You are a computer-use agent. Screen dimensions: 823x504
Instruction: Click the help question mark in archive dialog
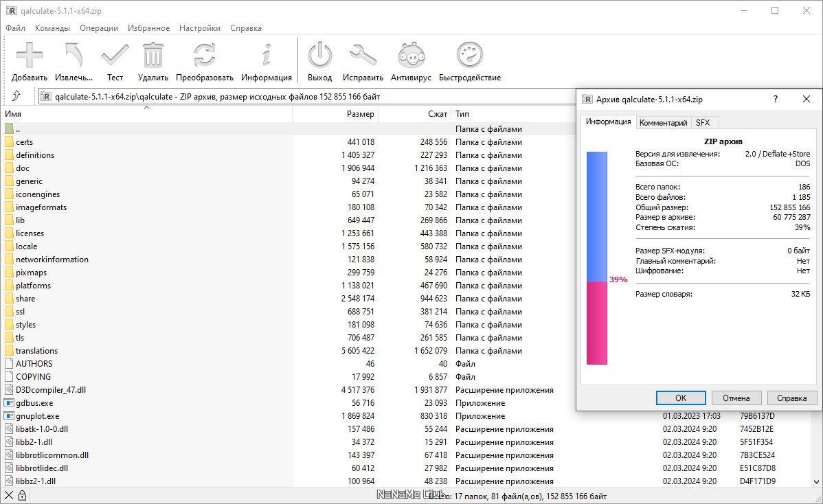coord(775,99)
